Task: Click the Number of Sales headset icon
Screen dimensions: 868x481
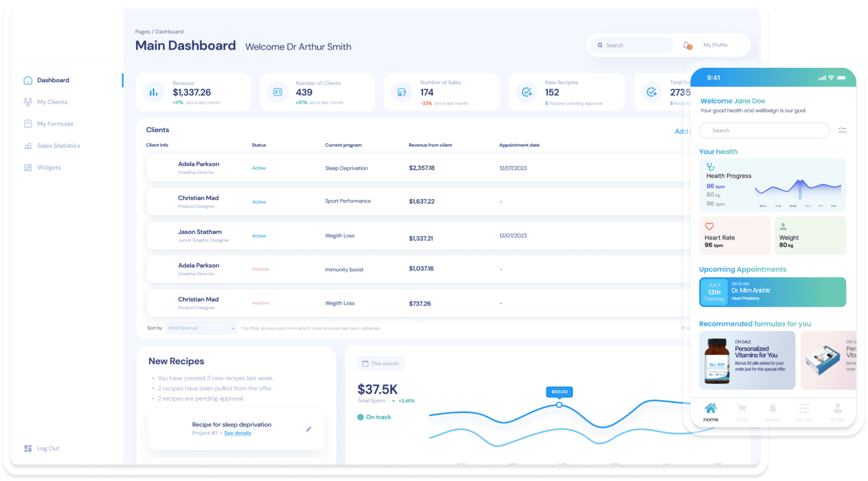Action: (x=402, y=92)
